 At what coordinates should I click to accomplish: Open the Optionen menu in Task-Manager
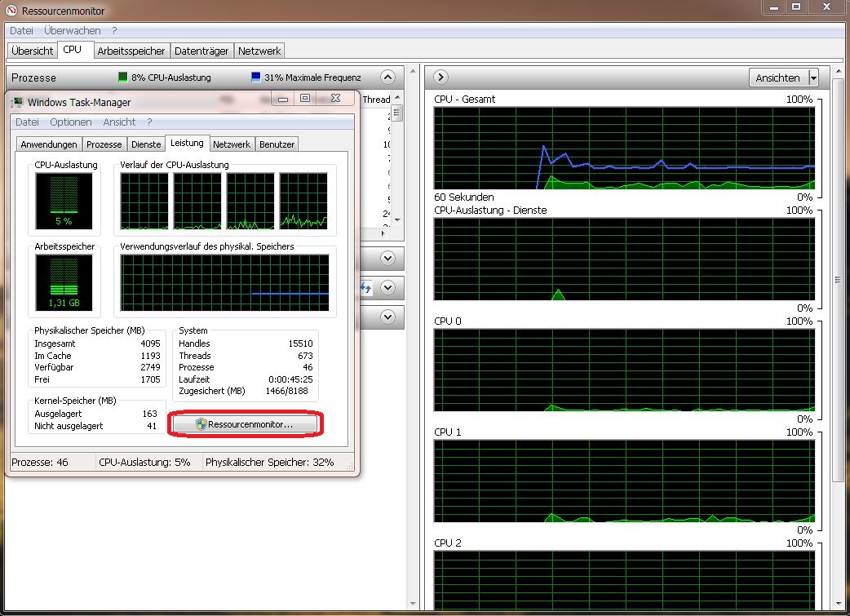click(x=70, y=122)
